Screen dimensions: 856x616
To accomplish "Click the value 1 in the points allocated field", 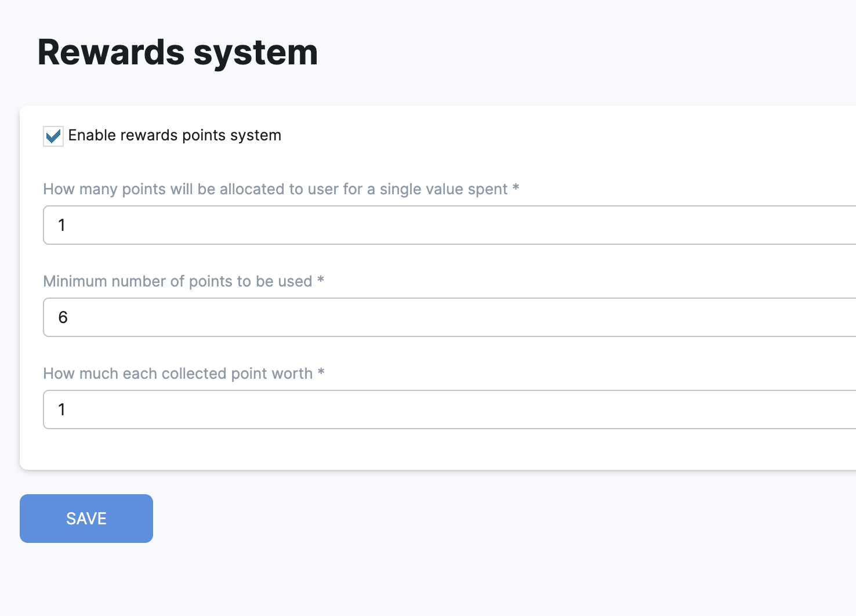I will coord(61,225).
